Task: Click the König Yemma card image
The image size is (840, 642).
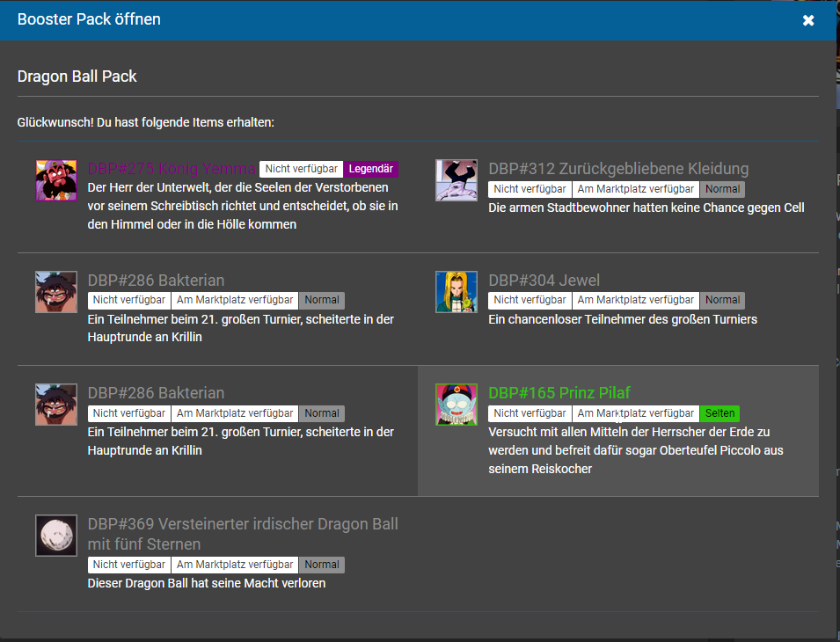Action: (x=56, y=180)
